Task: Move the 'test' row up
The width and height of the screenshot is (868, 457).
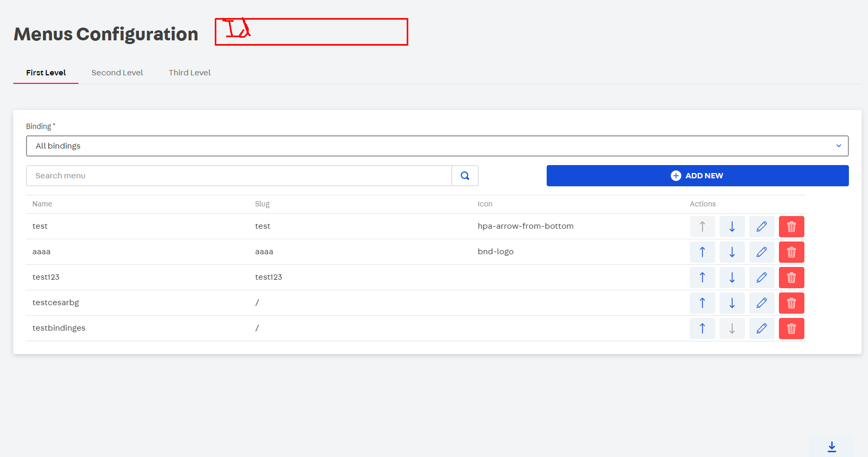Action: [x=703, y=227]
